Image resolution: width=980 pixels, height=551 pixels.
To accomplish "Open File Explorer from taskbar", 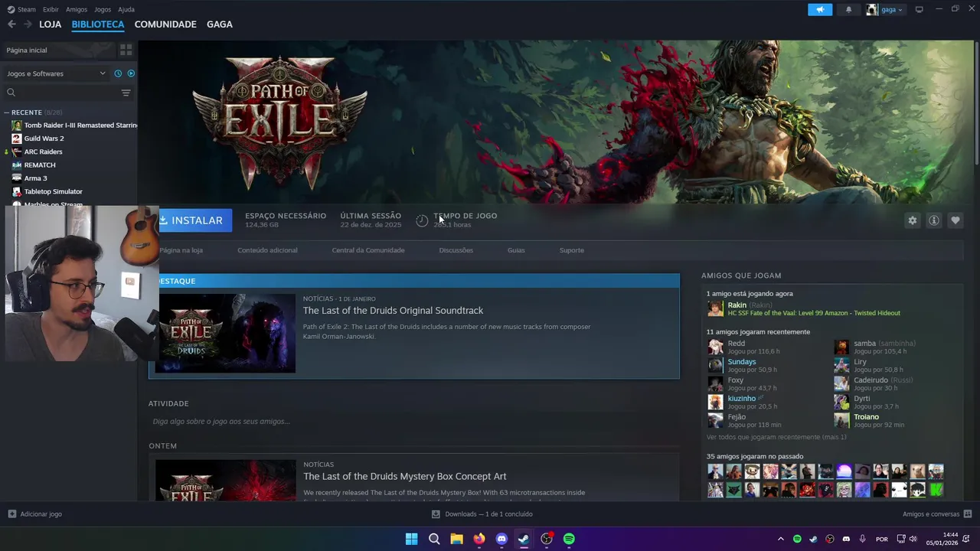I will (456, 539).
